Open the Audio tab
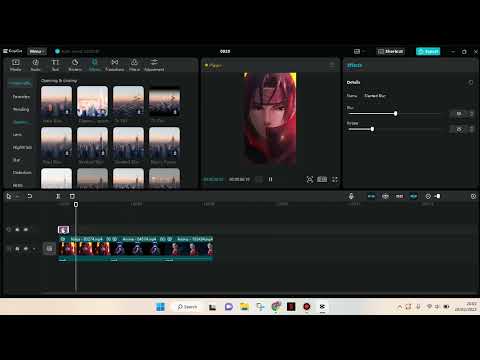The image size is (480, 360). (35, 65)
